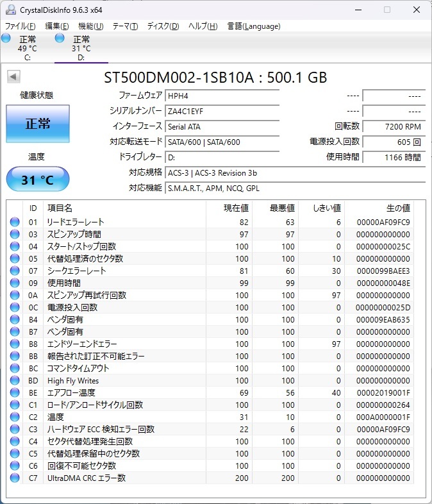Click status circle for ID C3 ハードウェア ECC
The image size is (432, 504).
pyautogui.click(x=15, y=429)
